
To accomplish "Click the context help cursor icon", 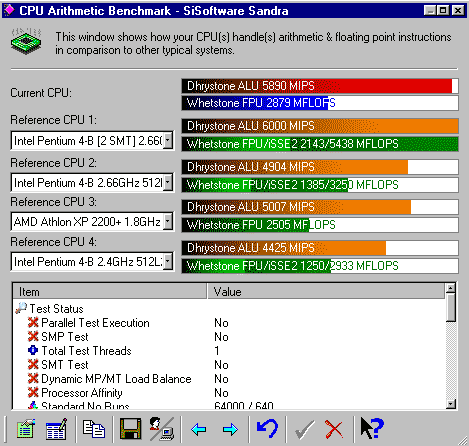I will click(x=372, y=428).
